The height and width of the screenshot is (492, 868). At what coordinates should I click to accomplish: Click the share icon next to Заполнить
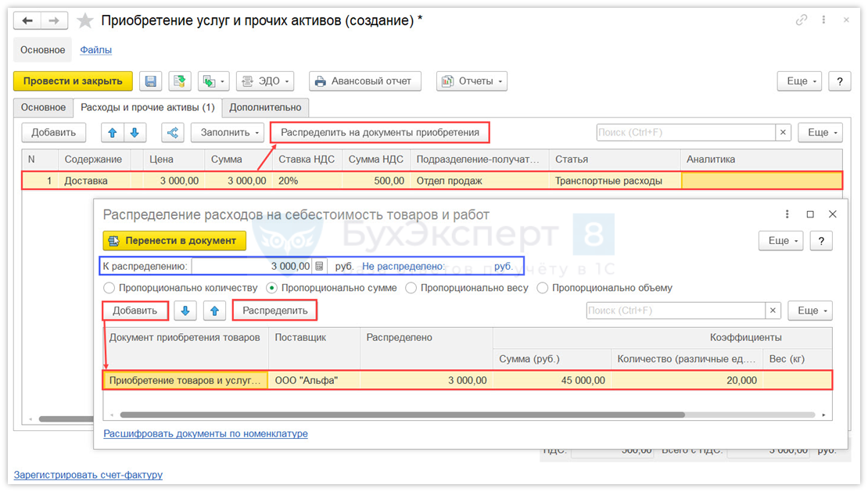click(173, 133)
